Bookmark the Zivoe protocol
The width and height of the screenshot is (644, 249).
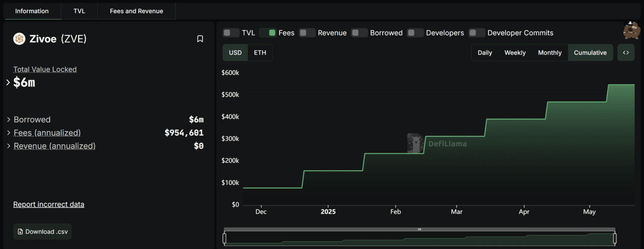tap(200, 39)
